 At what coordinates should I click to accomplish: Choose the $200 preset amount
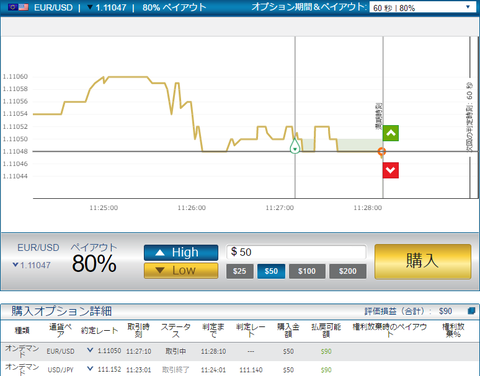(348, 271)
